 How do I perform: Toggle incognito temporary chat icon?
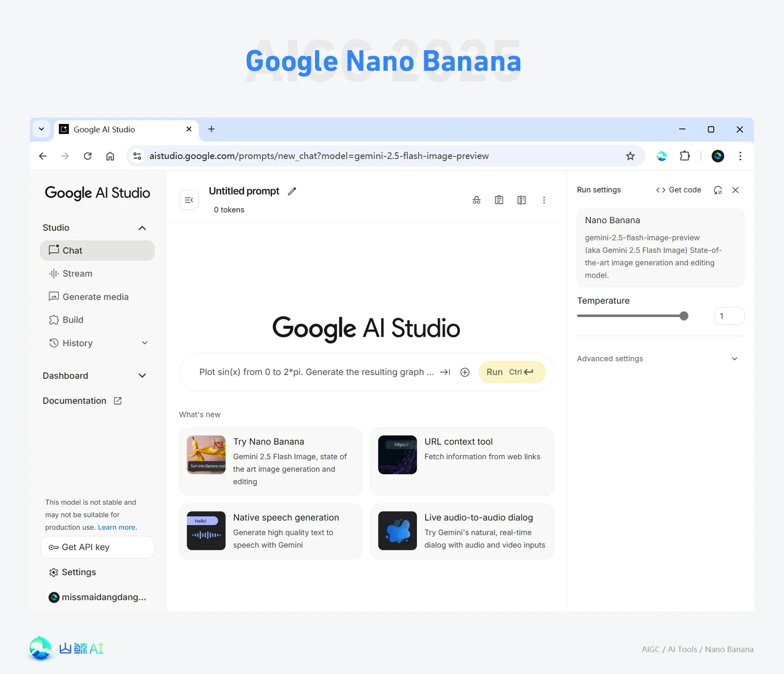pyautogui.click(x=476, y=200)
